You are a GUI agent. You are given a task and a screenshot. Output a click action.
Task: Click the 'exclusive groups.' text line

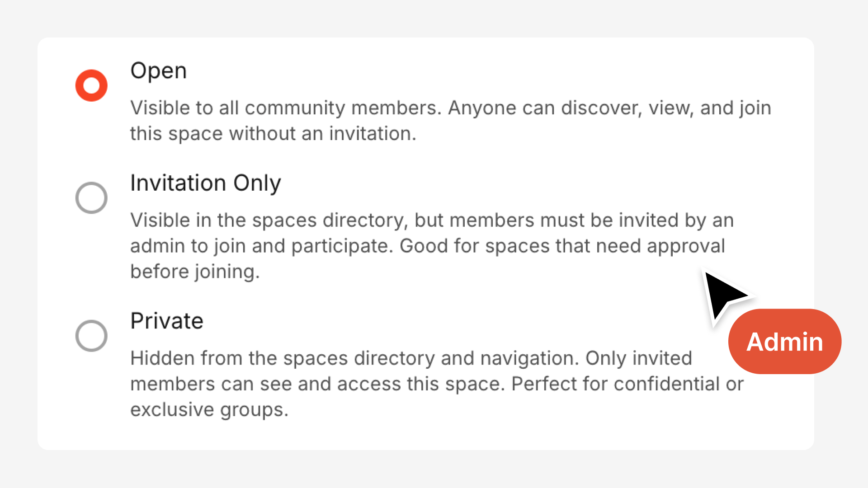(x=209, y=410)
